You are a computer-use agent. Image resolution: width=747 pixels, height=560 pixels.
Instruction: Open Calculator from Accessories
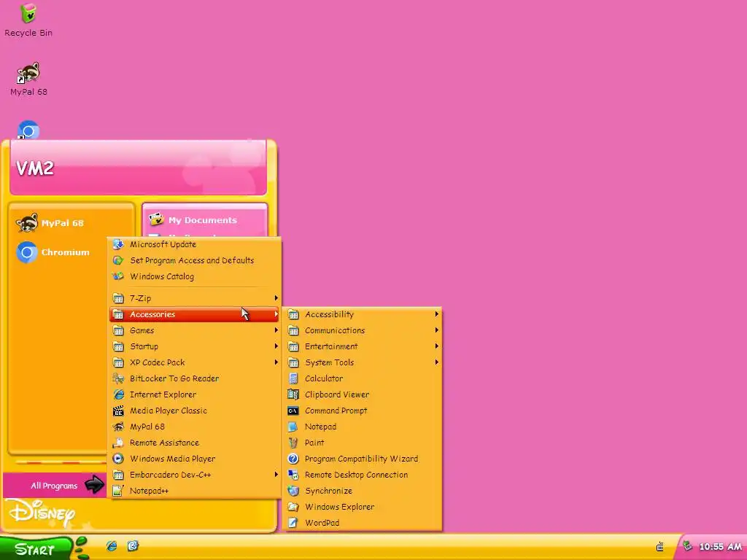pyautogui.click(x=362, y=378)
